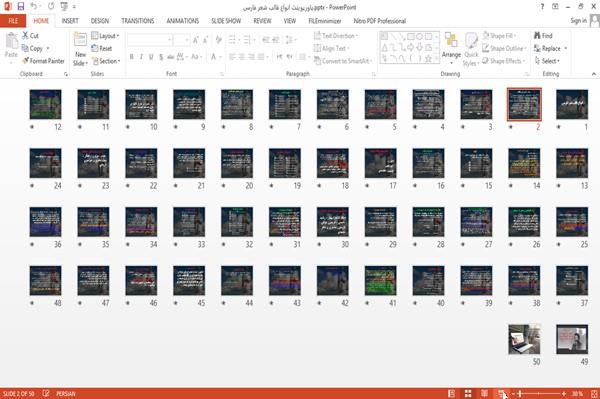
Task: Collapse the ribbon with the chevron
Action: tap(594, 74)
